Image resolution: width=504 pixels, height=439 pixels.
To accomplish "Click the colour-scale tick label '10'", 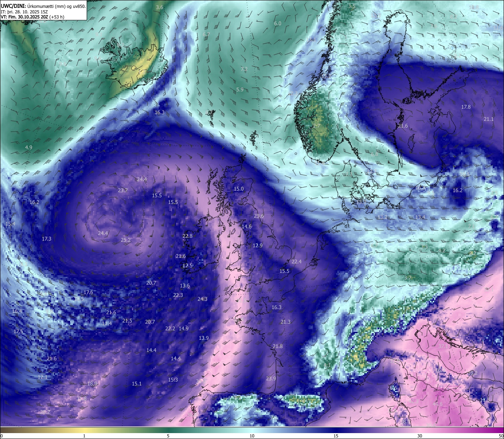I will [x=252, y=436].
